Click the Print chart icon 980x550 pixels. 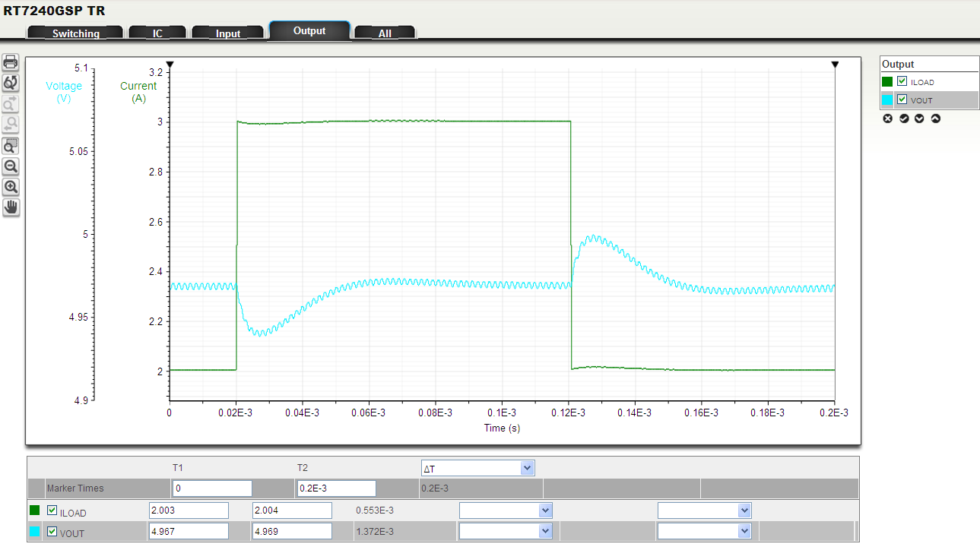click(x=11, y=62)
